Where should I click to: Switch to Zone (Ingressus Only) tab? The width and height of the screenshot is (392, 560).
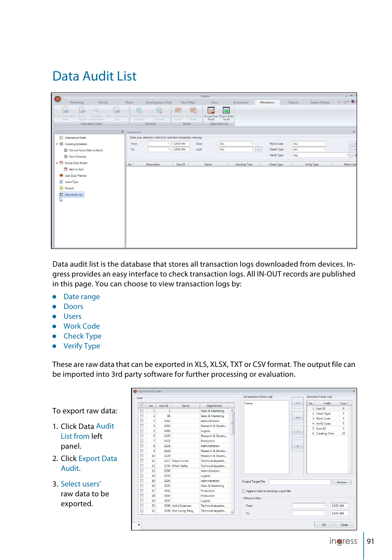tap(159, 102)
